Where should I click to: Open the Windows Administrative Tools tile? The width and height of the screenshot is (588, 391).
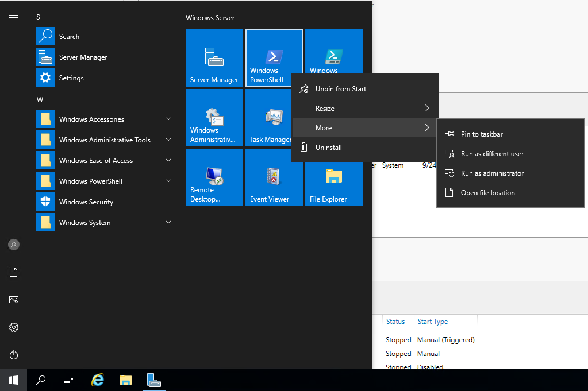point(214,118)
